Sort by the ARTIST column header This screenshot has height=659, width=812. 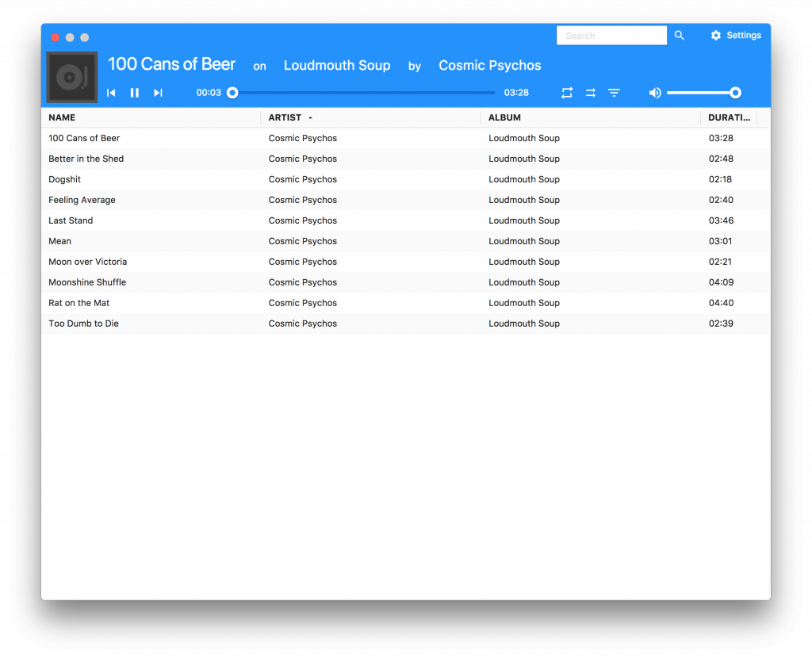(285, 117)
